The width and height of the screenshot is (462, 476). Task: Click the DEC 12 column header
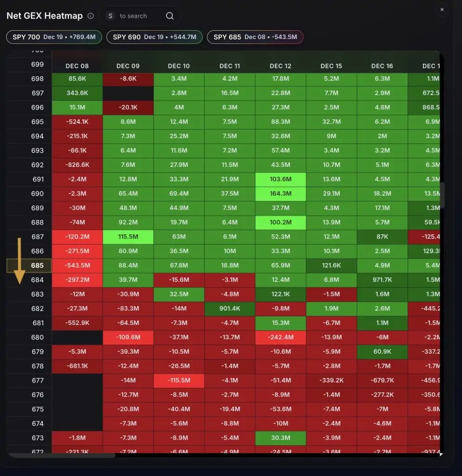(280, 66)
